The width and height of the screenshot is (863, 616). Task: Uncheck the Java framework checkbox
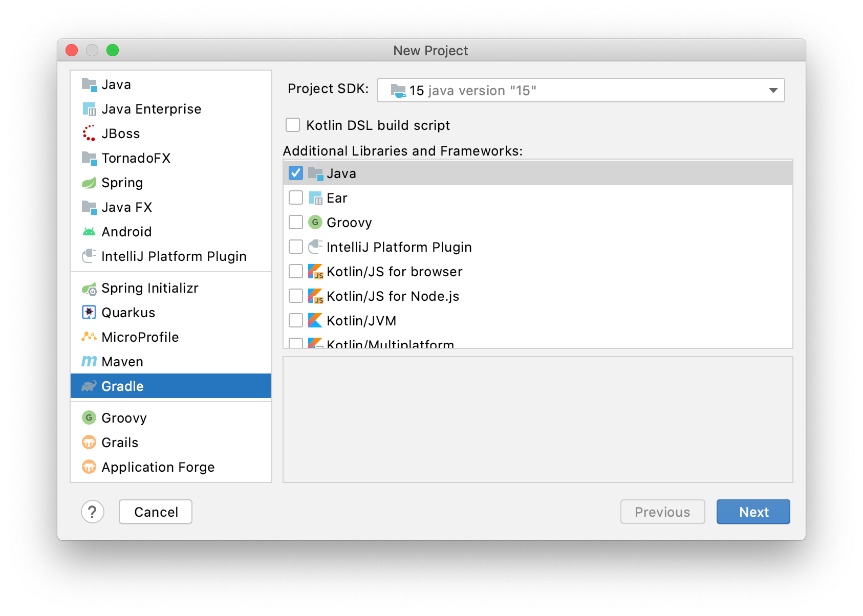tap(296, 173)
